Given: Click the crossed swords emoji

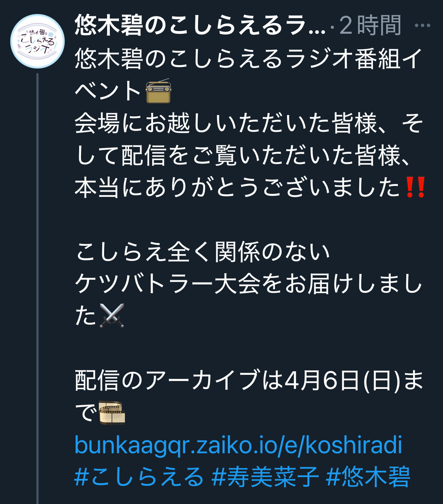Looking at the screenshot, I should coord(111,315).
